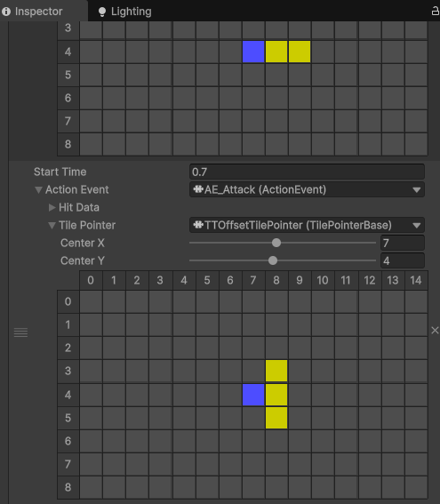Toggle yellow tile at column 8 row 5 in the lower grid

point(276,418)
